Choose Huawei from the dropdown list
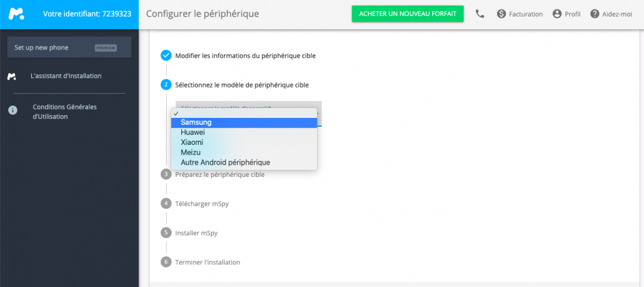Viewport: 644px width, 287px height. tap(244, 132)
